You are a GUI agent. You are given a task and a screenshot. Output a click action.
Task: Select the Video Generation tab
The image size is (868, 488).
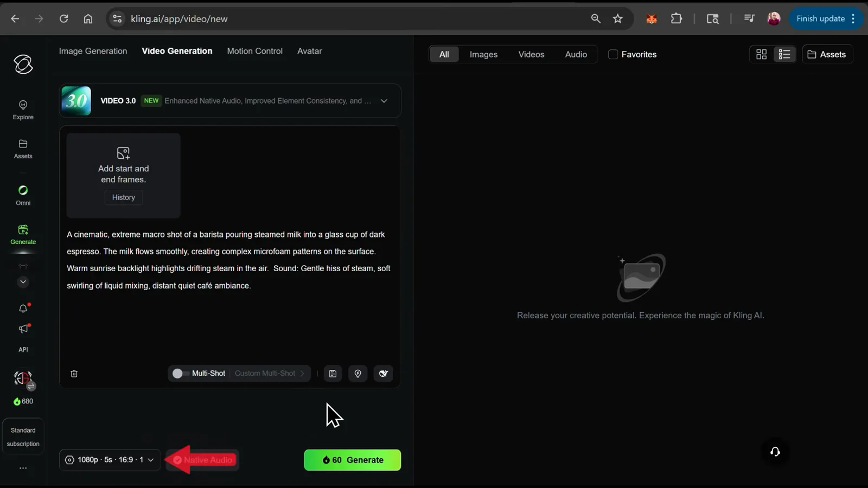pos(177,51)
